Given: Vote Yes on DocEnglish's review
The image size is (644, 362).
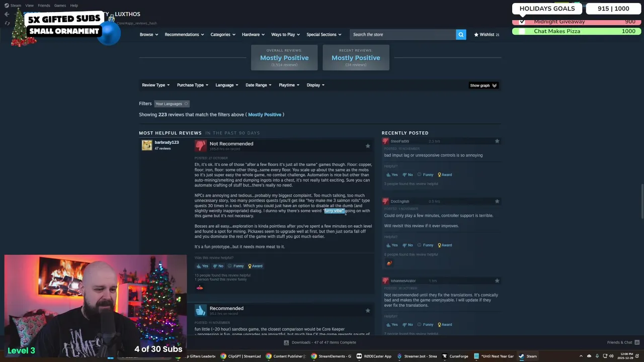Looking at the screenshot, I should click(391, 245).
